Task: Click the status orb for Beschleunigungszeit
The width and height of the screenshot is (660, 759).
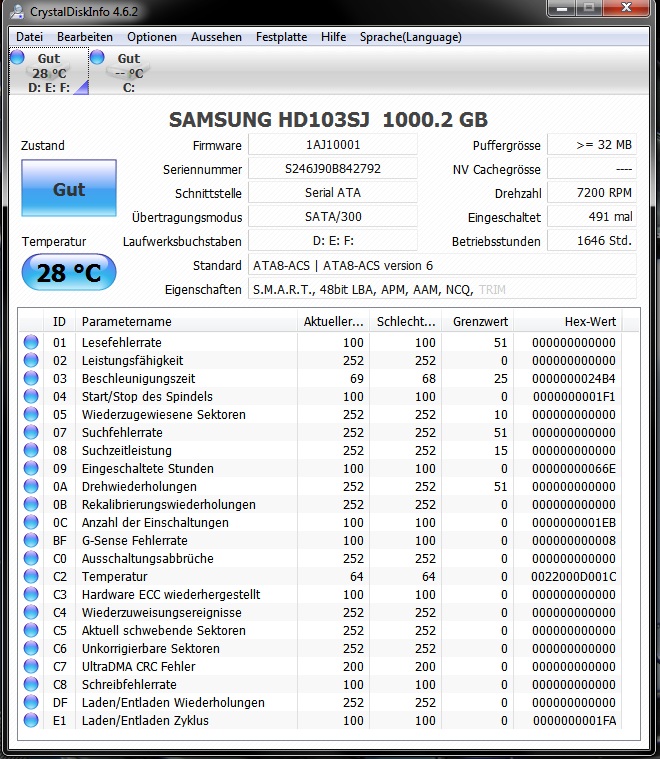Action: pos(31,378)
